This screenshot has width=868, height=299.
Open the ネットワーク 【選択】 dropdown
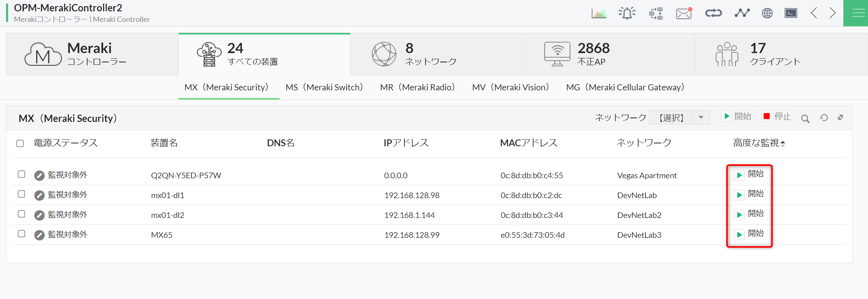point(680,117)
